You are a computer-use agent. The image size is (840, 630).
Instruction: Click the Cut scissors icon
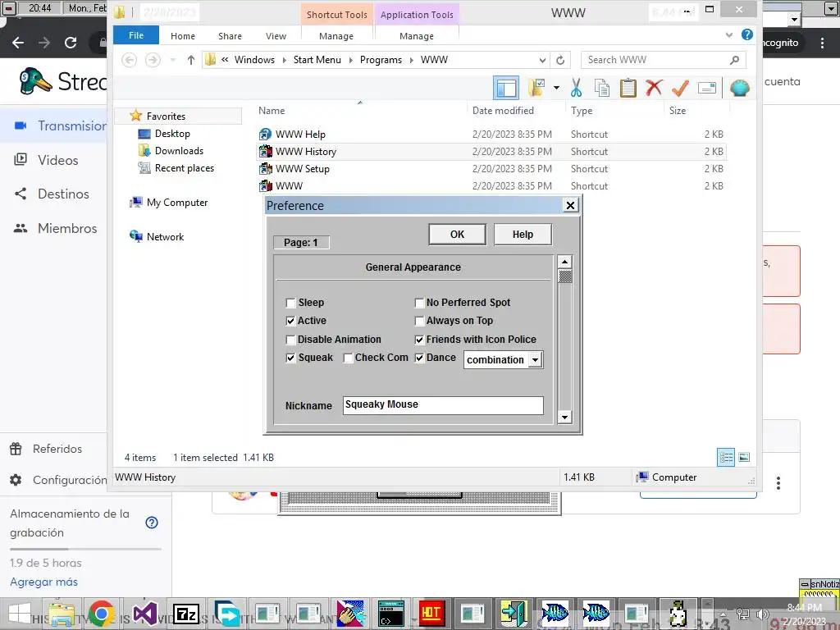[576, 88]
